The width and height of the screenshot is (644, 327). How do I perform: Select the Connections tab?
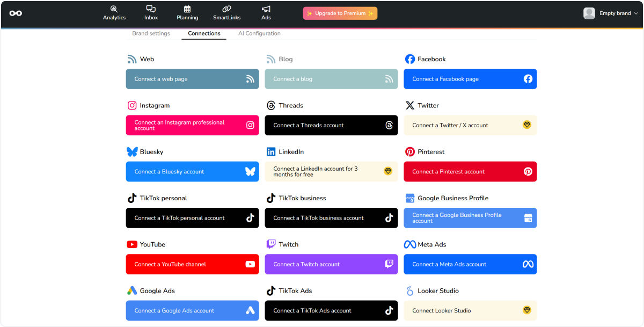point(204,33)
